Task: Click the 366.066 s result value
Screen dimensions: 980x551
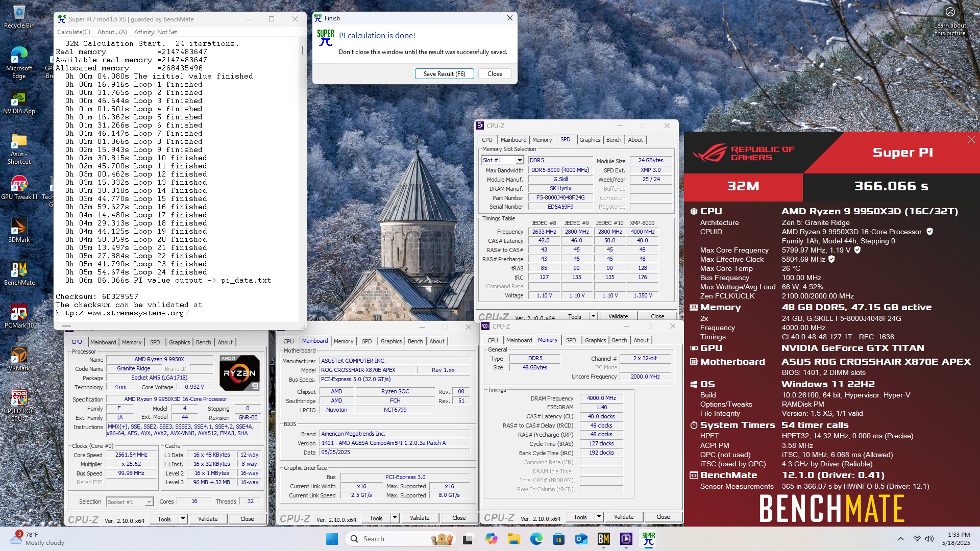Action: pyautogui.click(x=891, y=186)
